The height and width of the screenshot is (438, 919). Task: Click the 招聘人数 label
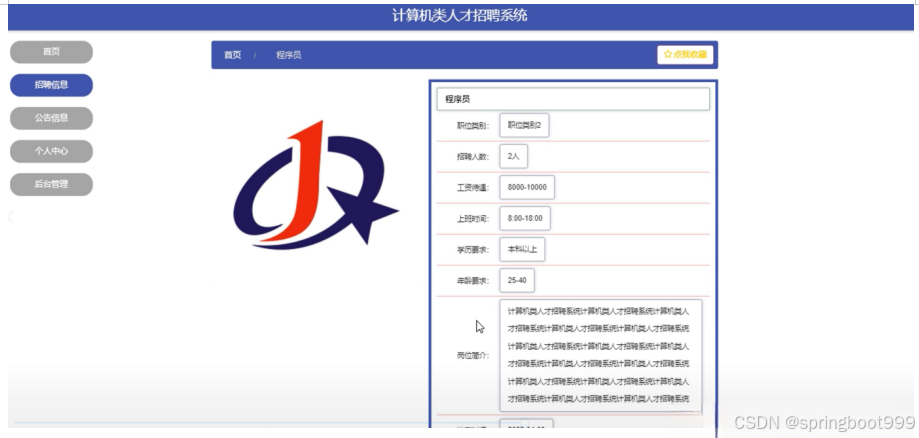(473, 157)
